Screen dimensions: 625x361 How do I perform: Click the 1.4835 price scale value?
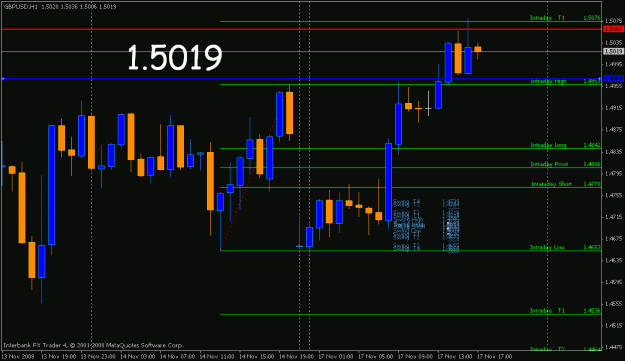point(614,152)
